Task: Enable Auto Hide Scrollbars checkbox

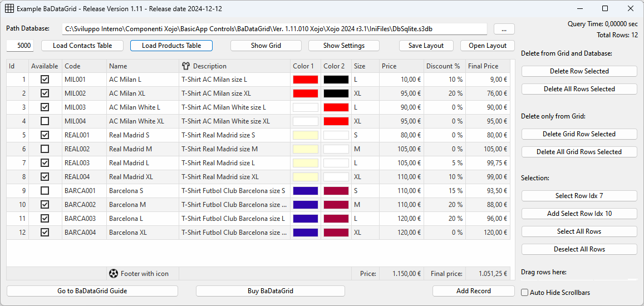Action: (525, 292)
